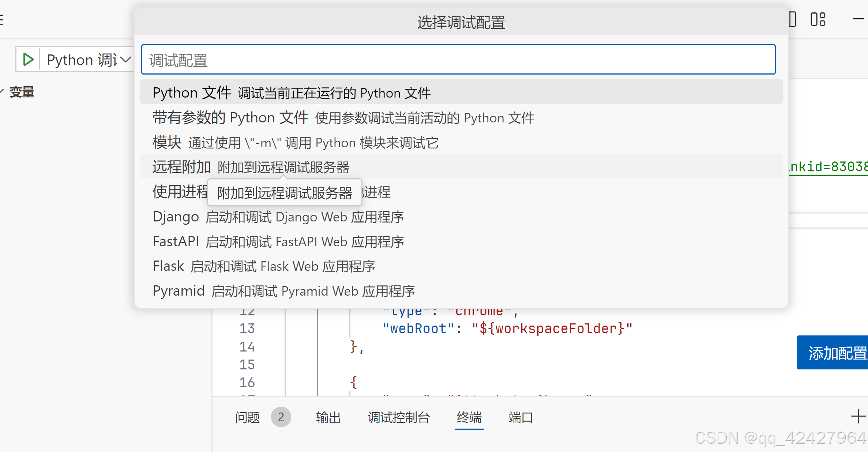
Task: Toggle the sidebar panel layout icon
Action: coord(792,19)
